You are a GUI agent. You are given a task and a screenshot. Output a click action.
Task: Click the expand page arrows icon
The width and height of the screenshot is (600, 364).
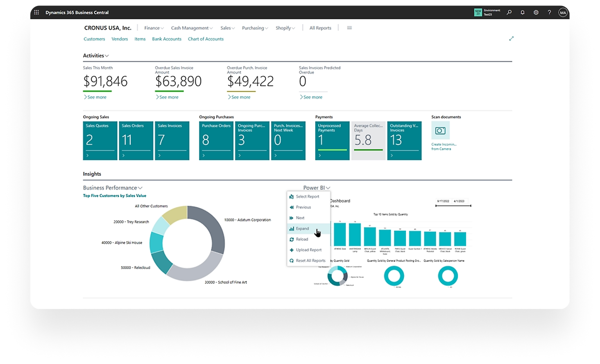pyautogui.click(x=511, y=39)
